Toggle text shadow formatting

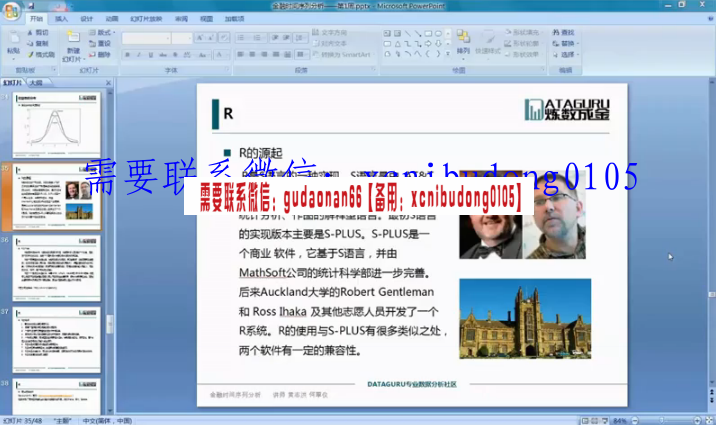[175, 55]
